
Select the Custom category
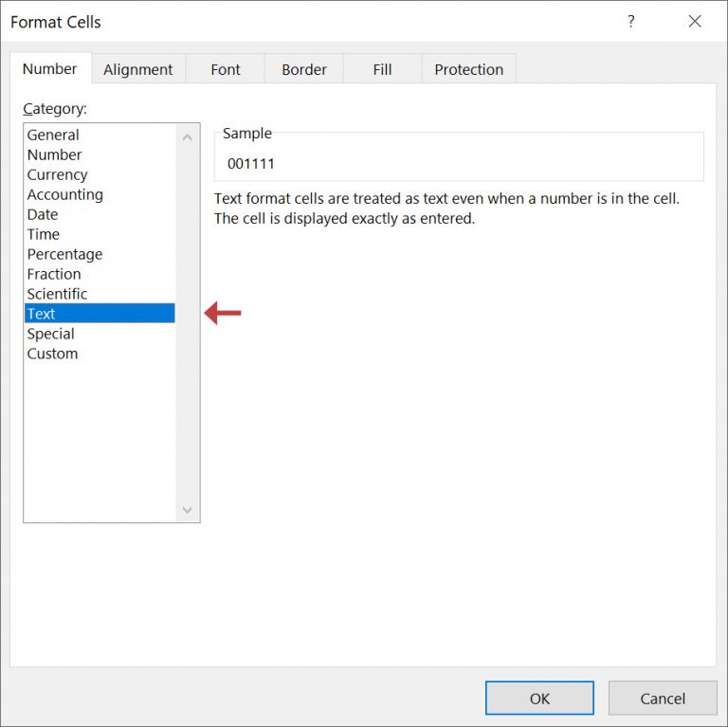pos(52,354)
